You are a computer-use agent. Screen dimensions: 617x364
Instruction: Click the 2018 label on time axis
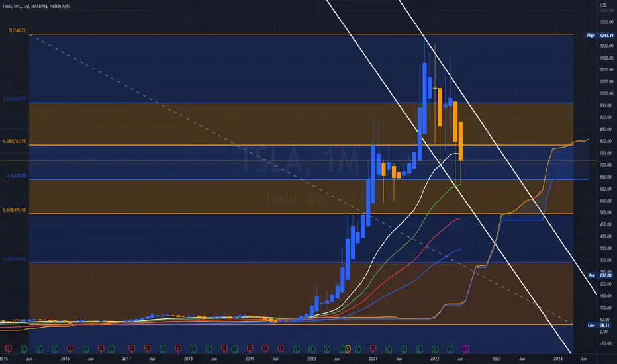[x=188, y=359]
